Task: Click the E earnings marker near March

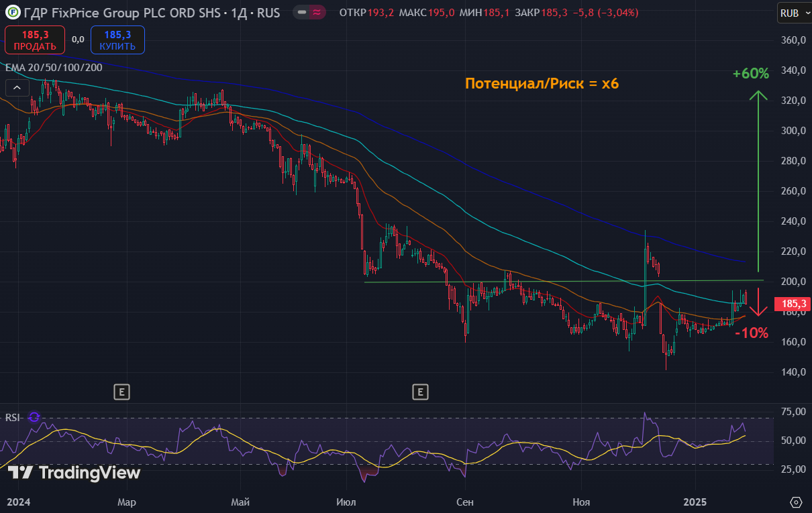Action: pos(121,391)
